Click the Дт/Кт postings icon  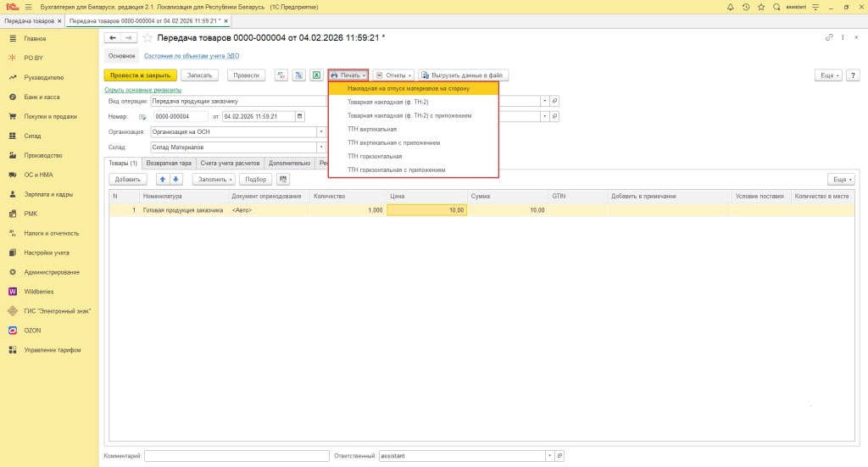point(281,75)
